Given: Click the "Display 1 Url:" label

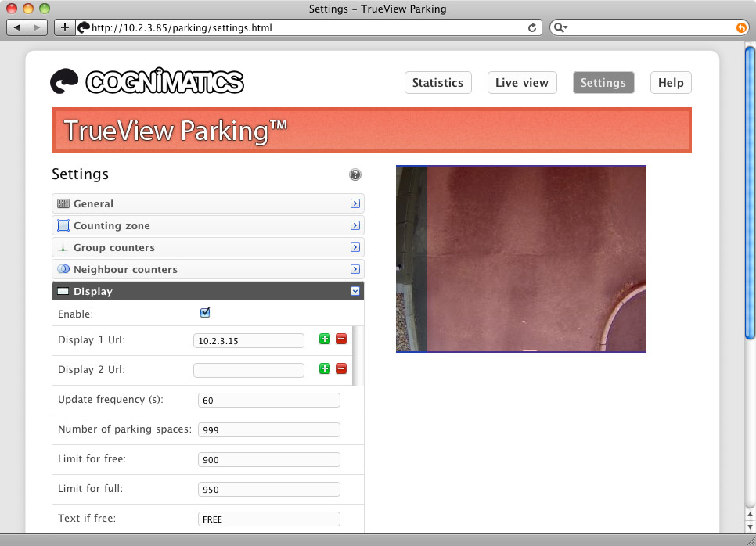Looking at the screenshot, I should [x=92, y=339].
